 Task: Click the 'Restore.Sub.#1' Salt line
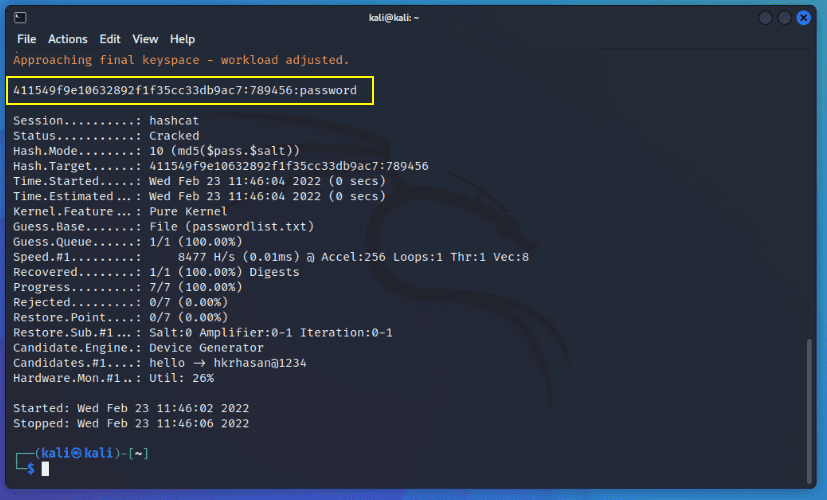point(203,333)
